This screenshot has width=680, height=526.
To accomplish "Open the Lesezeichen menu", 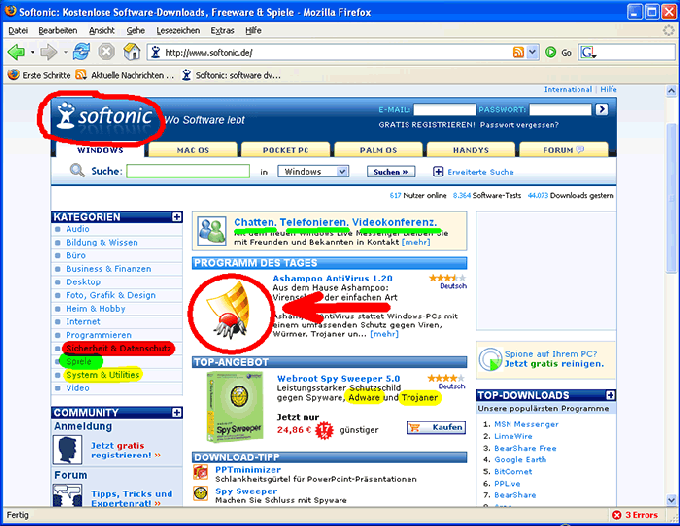I will (178, 30).
